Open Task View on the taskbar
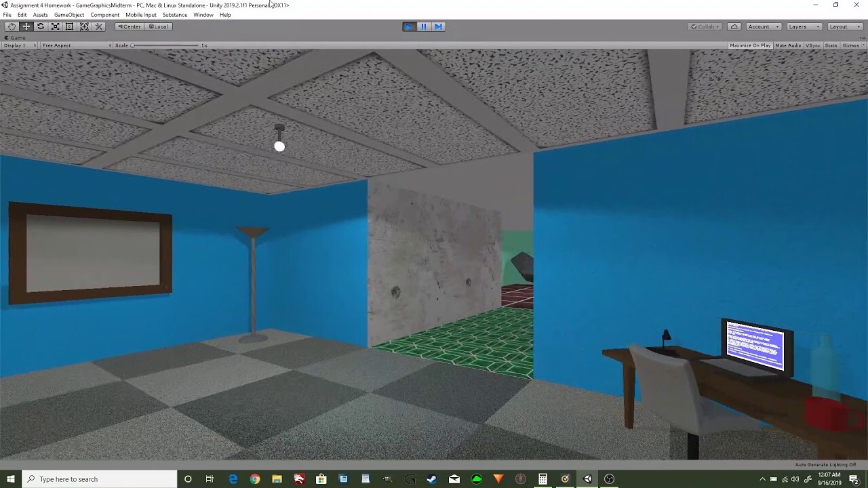The height and width of the screenshot is (488, 868). pos(210,479)
